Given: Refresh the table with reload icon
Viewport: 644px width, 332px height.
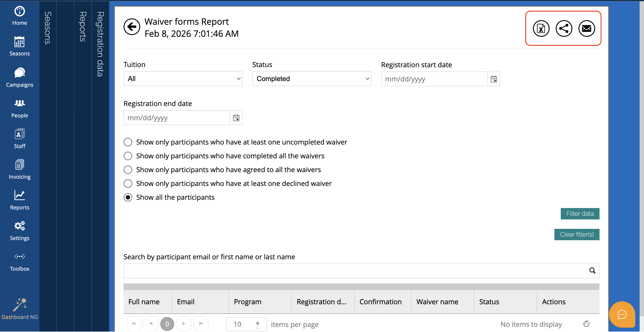Looking at the screenshot, I should pyautogui.click(x=586, y=324).
